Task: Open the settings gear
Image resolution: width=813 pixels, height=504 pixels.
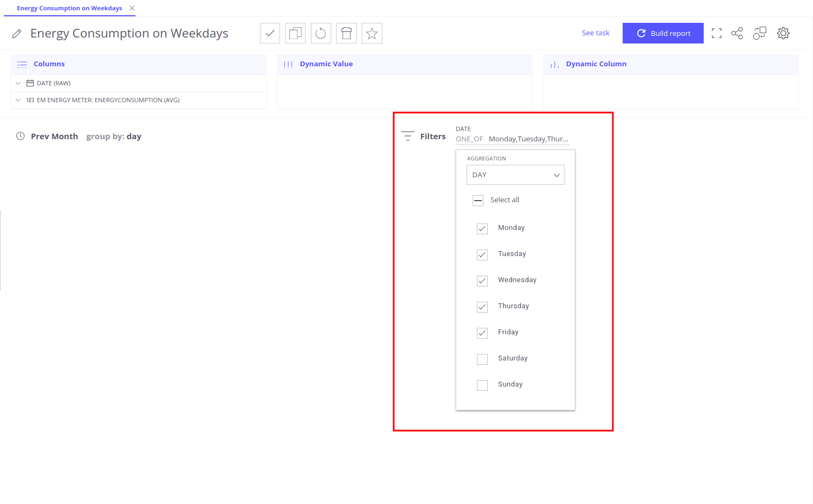Action: click(783, 33)
